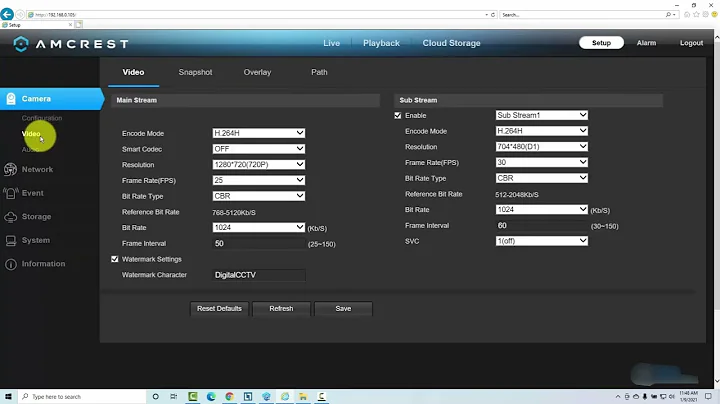
Task: Click the Reset Defaults button
Action: (219, 309)
